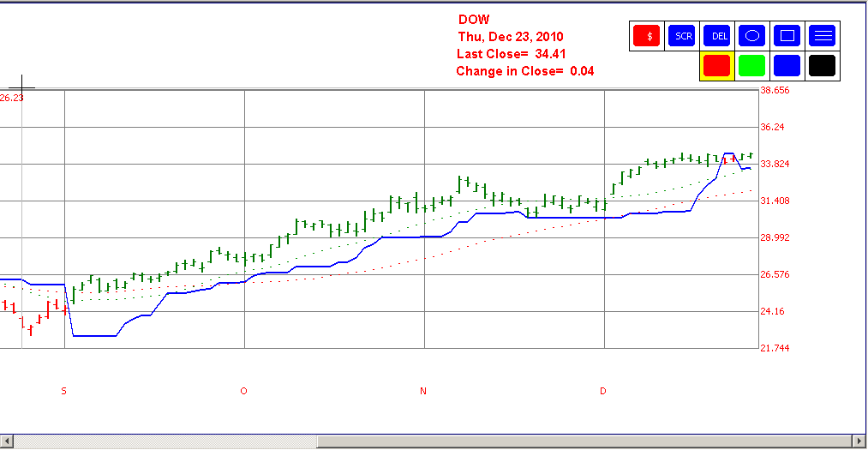The width and height of the screenshot is (868, 450).
Task: Click the DEL delete button
Action: coord(717,36)
